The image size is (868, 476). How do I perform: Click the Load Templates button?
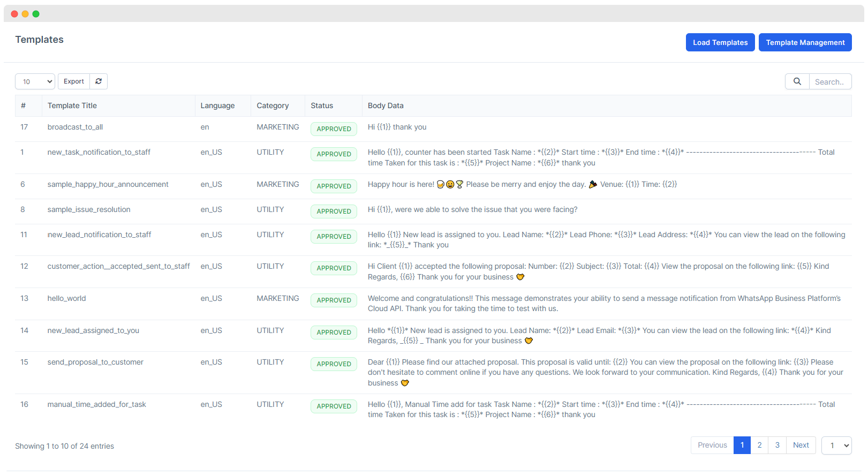[720, 42]
